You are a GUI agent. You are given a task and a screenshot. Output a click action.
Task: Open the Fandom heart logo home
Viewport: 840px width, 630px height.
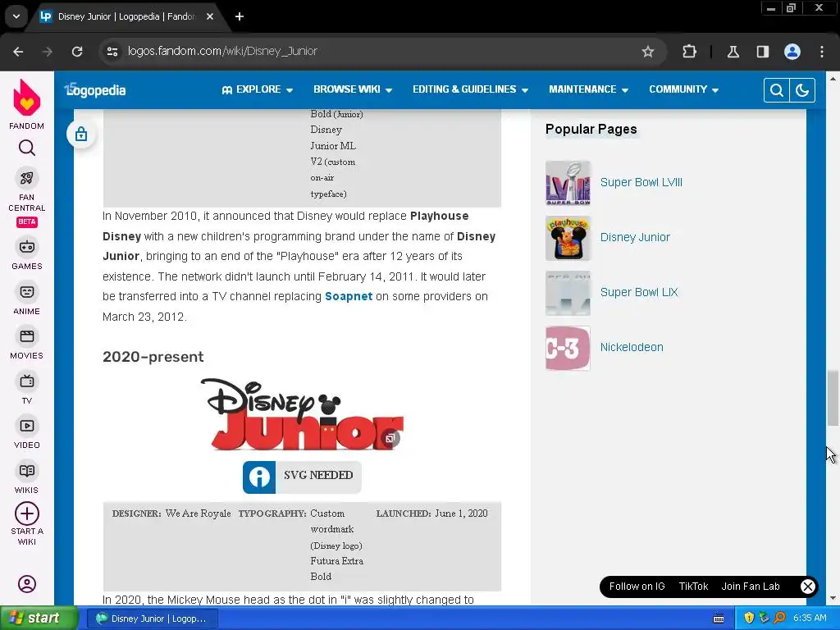click(27, 98)
